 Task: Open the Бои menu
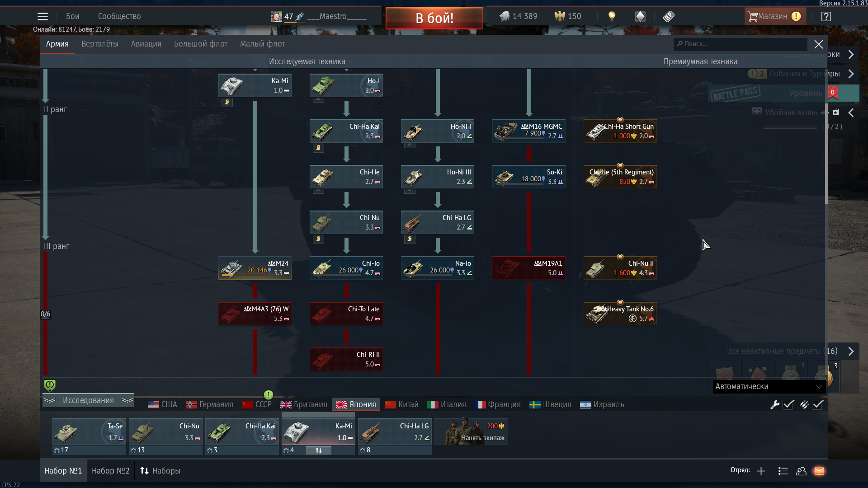72,16
